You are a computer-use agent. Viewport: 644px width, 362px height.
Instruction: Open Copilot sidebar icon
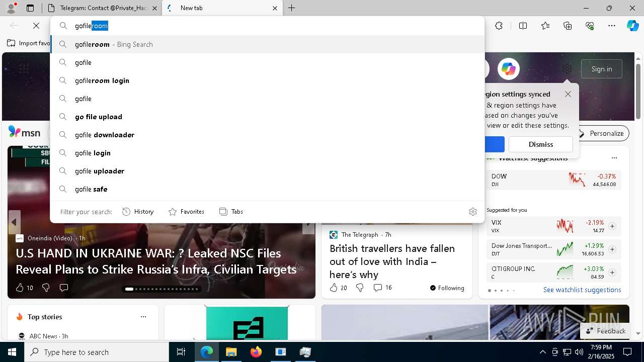[x=632, y=26]
